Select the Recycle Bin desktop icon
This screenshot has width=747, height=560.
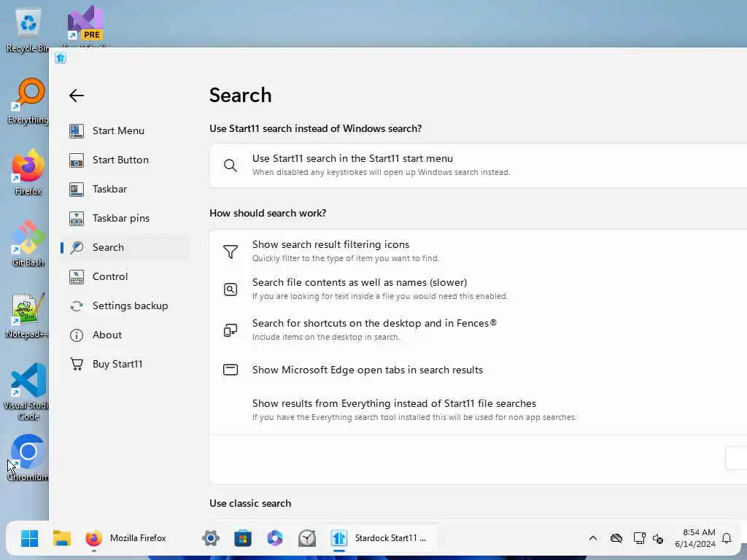tap(27, 31)
